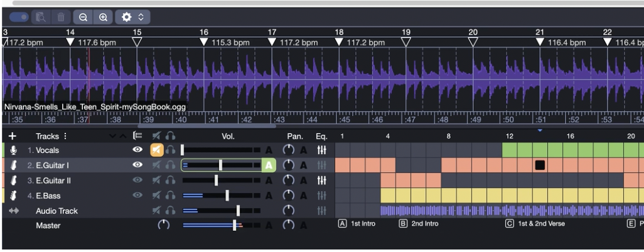Select the 116.4 bpm marker at bar 21
The width and height of the screenshot is (644, 252).
coord(540,42)
